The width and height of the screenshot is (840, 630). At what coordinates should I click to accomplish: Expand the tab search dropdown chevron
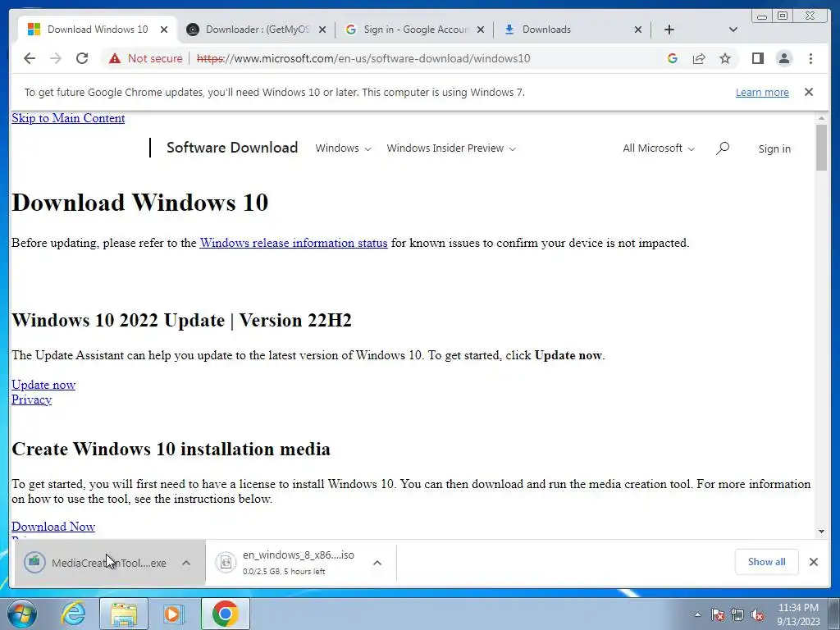coord(733,30)
